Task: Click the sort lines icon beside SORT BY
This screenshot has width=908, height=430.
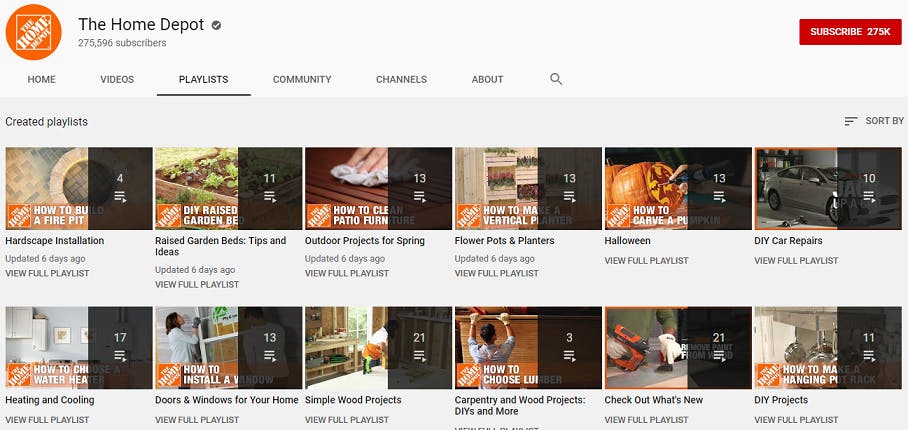Action: click(x=851, y=121)
